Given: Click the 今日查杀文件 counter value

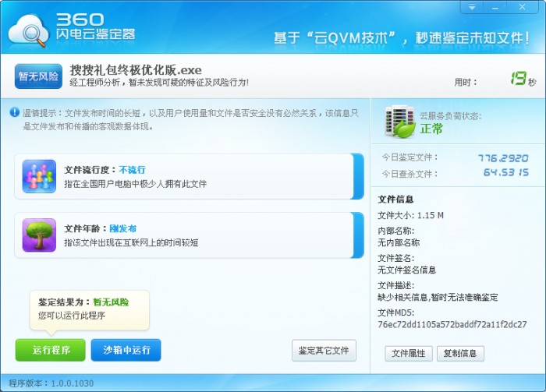Looking at the screenshot, I should (x=506, y=172).
